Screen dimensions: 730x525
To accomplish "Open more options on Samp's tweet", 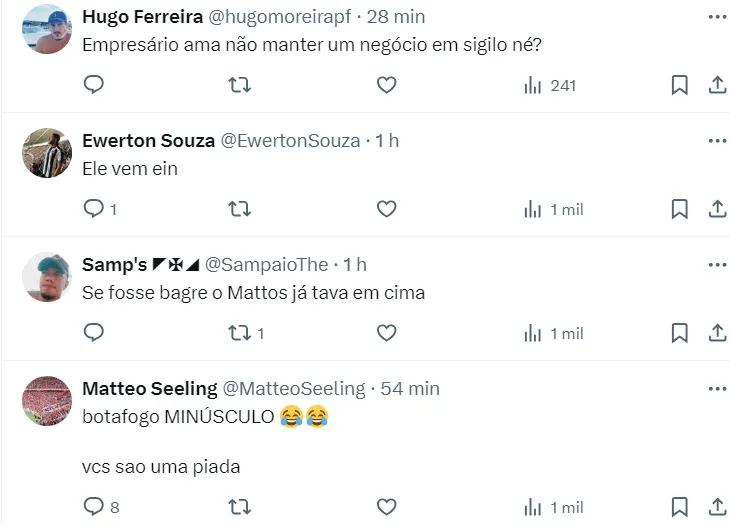I will point(717,265).
